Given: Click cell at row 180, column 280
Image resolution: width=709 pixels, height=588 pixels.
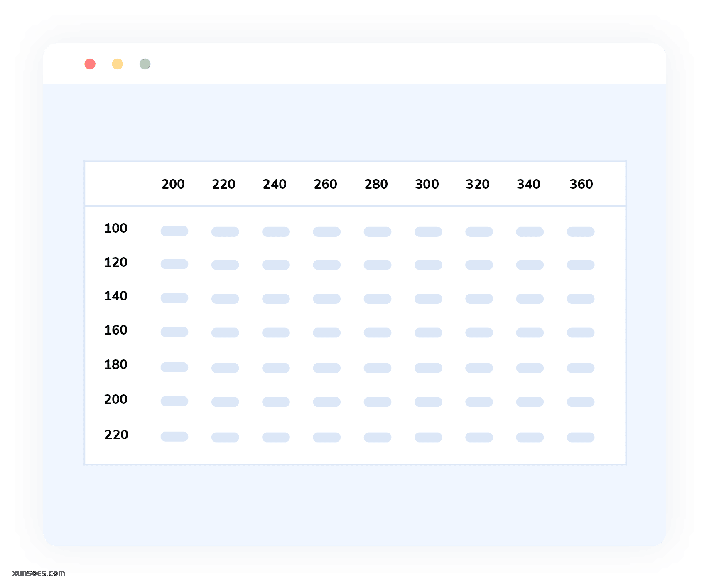Looking at the screenshot, I should tap(378, 368).
